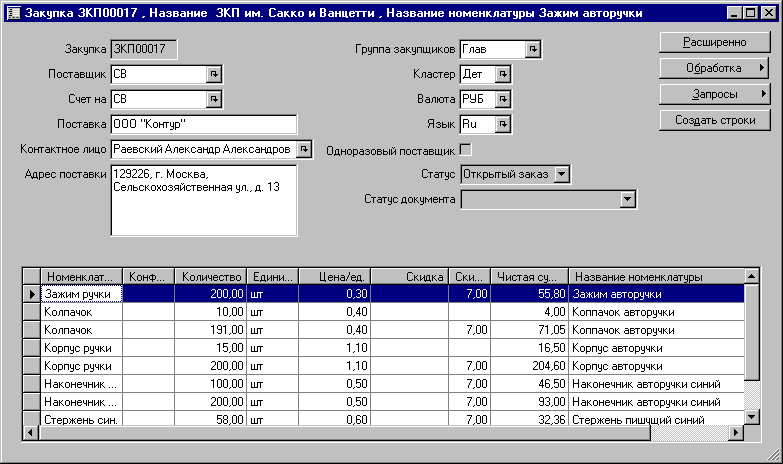Click the window system menu icon in title bar
Viewport: 783px width, 464px height.
(x=13, y=13)
